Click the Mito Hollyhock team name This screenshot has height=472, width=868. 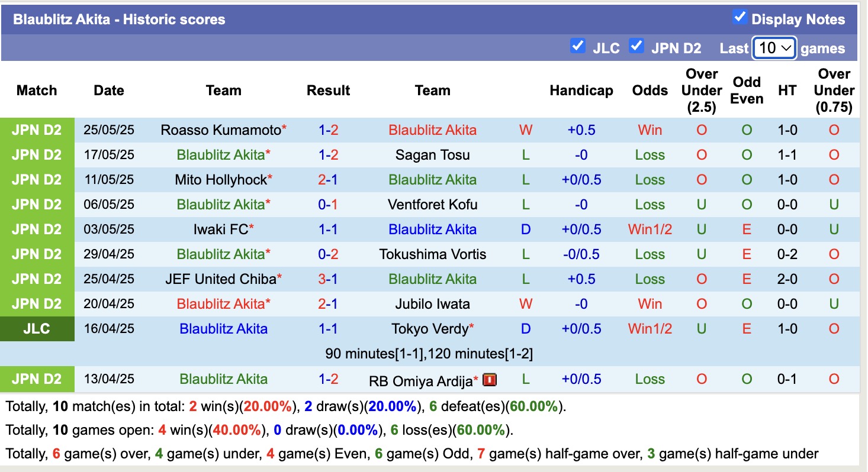point(221,180)
